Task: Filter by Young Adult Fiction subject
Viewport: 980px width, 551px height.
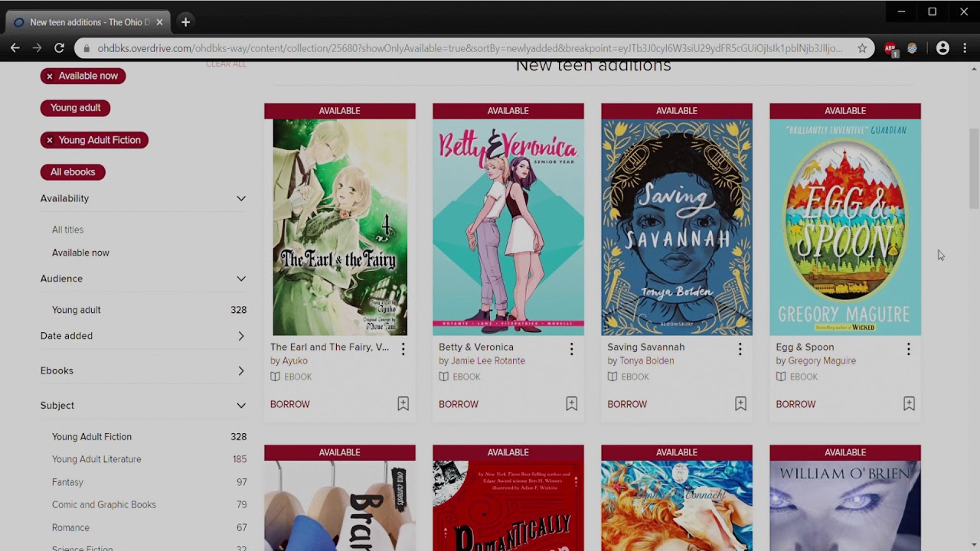Action: [92, 437]
